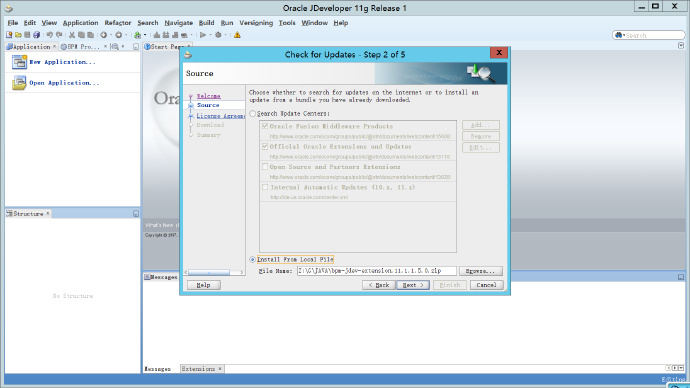Open the application server icon dropdown arrow
The image size is (690, 388).
point(145,35)
